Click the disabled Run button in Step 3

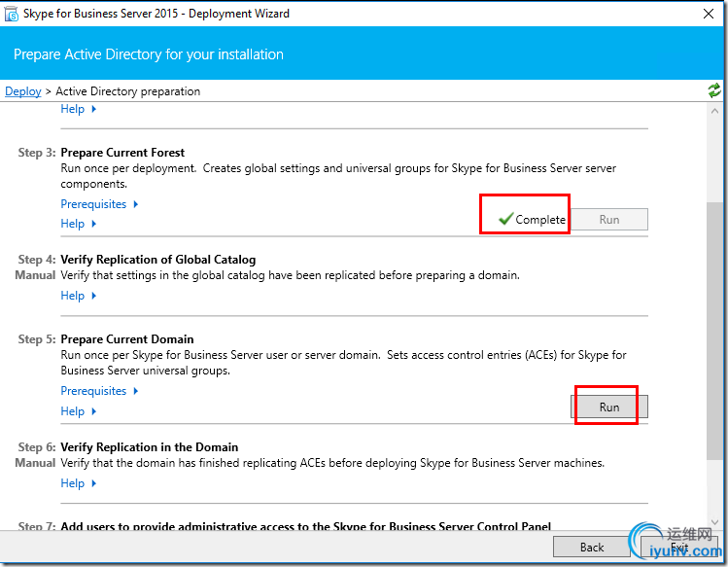pyautogui.click(x=608, y=219)
